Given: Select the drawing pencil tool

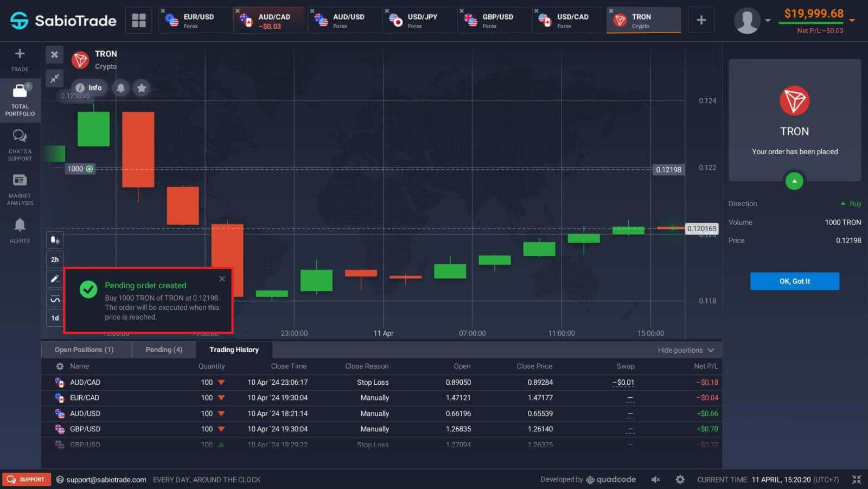Looking at the screenshot, I should 54,278.
